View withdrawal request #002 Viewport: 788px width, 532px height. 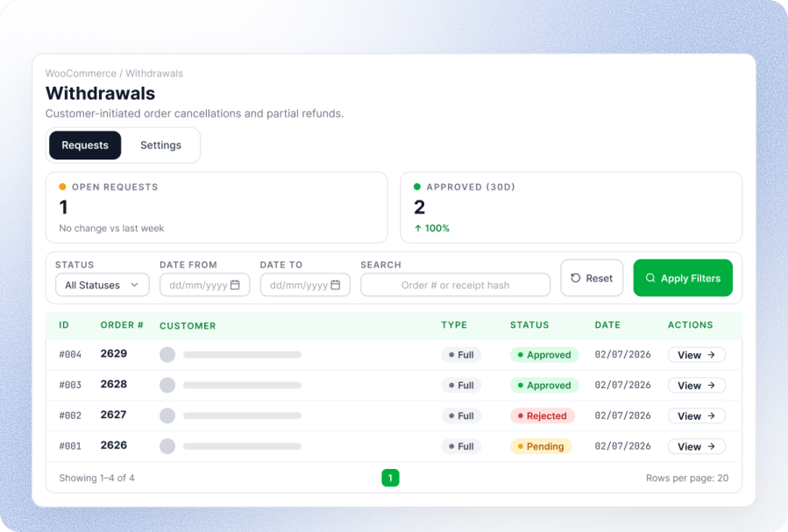point(697,416)
